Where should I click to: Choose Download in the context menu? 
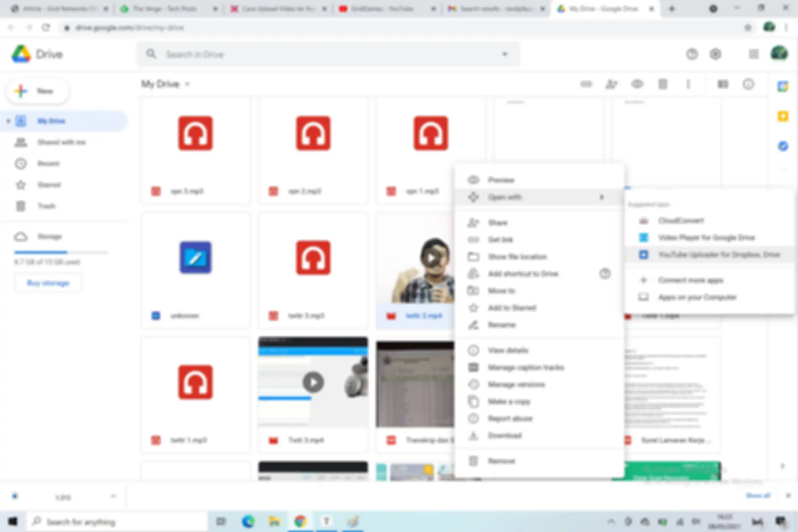point(539,436)
